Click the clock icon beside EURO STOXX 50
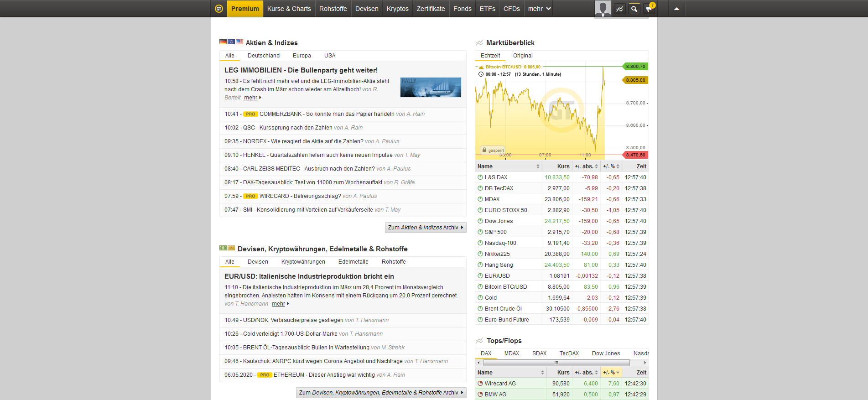This screenshot has height=400, width=868. click(x=480, y=210)
